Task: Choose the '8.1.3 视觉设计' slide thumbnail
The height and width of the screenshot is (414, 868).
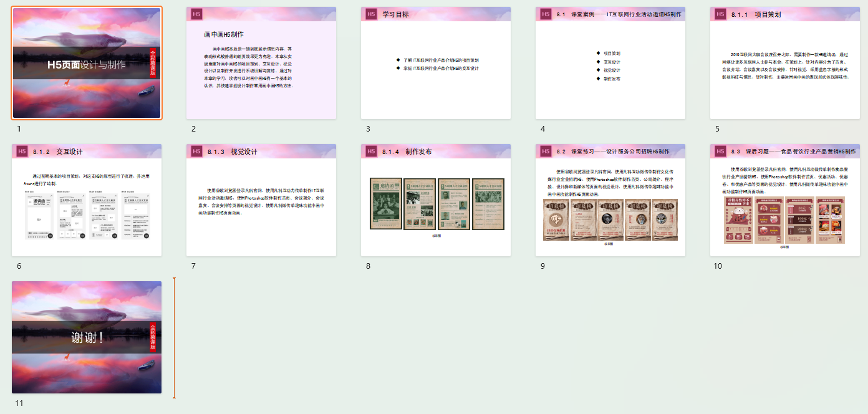Action: [x=261, y=200]
